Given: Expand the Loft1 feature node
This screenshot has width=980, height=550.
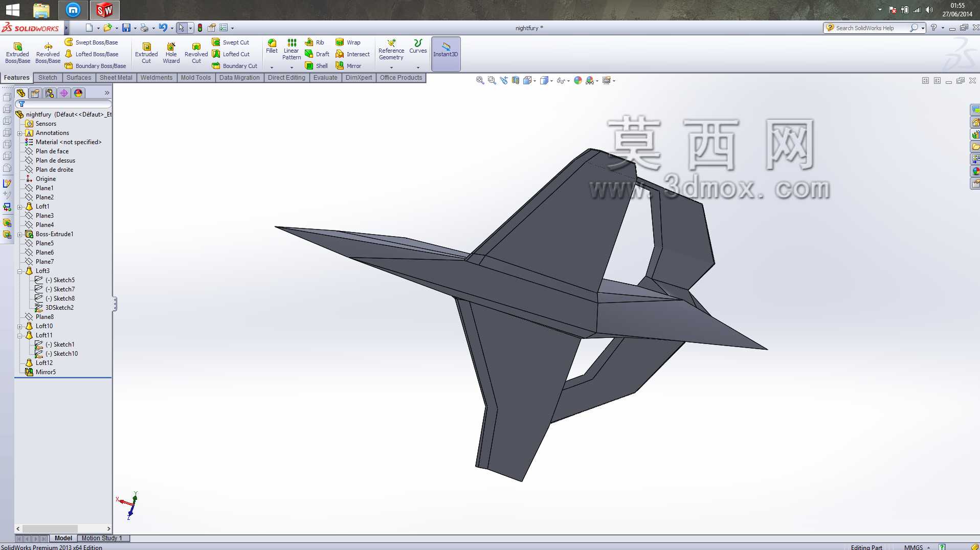Looking at the screenshot, I should 19,207.
